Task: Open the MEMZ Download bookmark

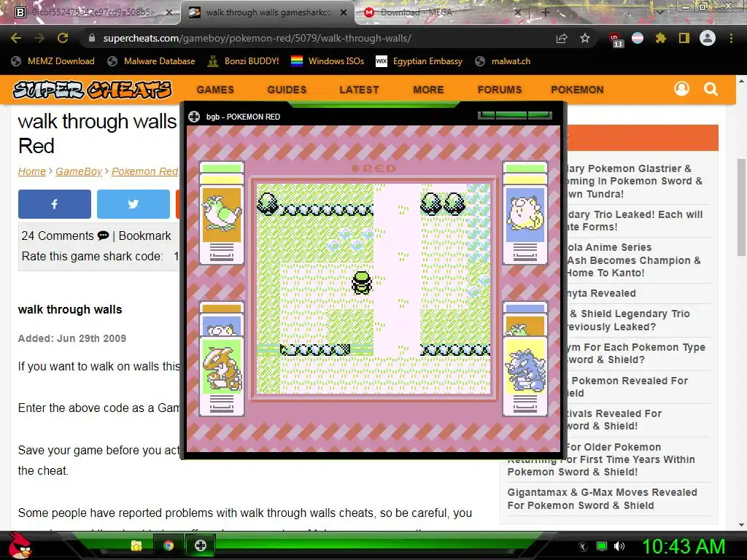Action: coord(53,61)
